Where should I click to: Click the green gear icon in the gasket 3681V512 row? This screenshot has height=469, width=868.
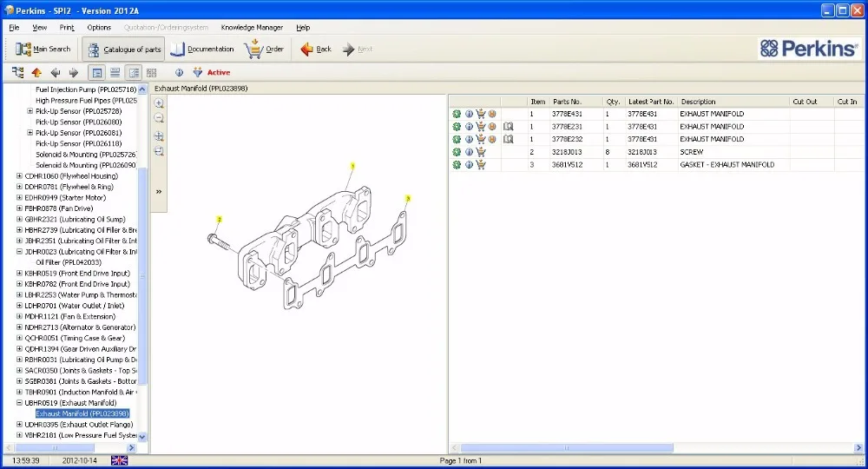coord(457,164)
